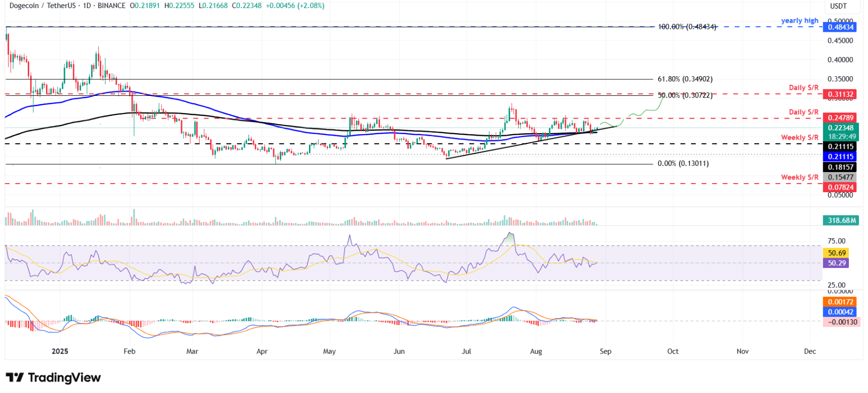Click the 0.00% (0.13011) Fibonacci label
Viewport: 868px width, 393px height.
[683, 164]
